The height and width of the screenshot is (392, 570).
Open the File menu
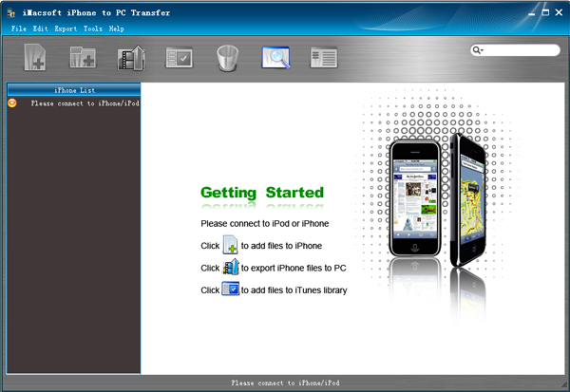pos(18,28)
